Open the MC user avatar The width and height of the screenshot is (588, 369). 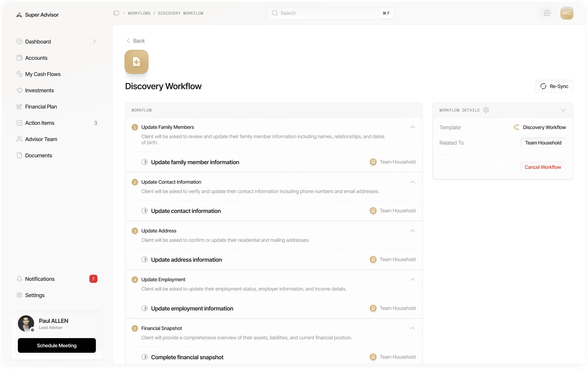click(566, 13)
